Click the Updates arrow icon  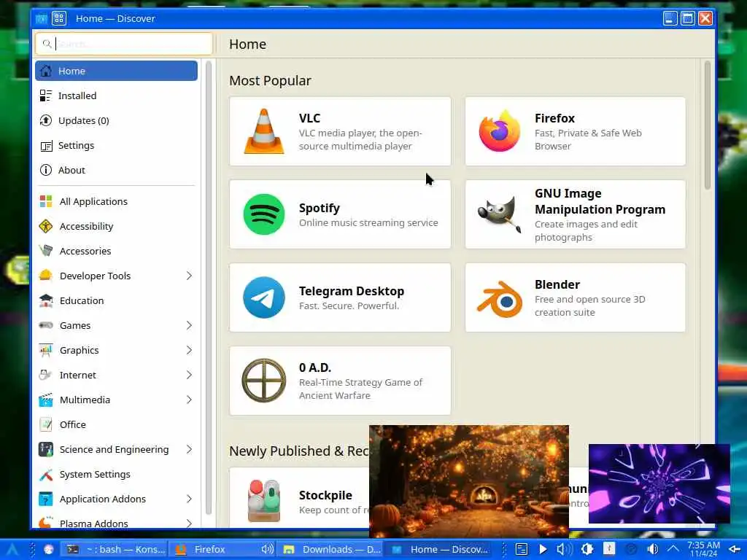46,120
